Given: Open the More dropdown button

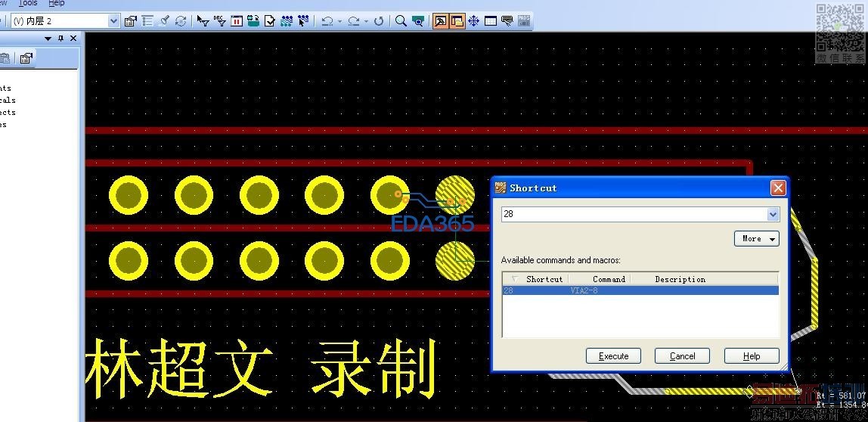Looking at the screenshot, I should (x=757, y=239).
